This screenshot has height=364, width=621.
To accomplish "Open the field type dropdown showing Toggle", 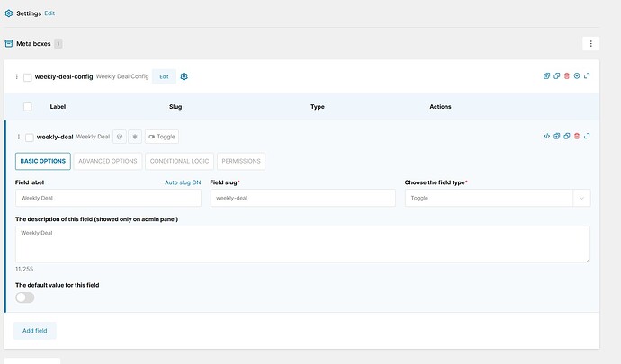I will (x=497, y=198).
